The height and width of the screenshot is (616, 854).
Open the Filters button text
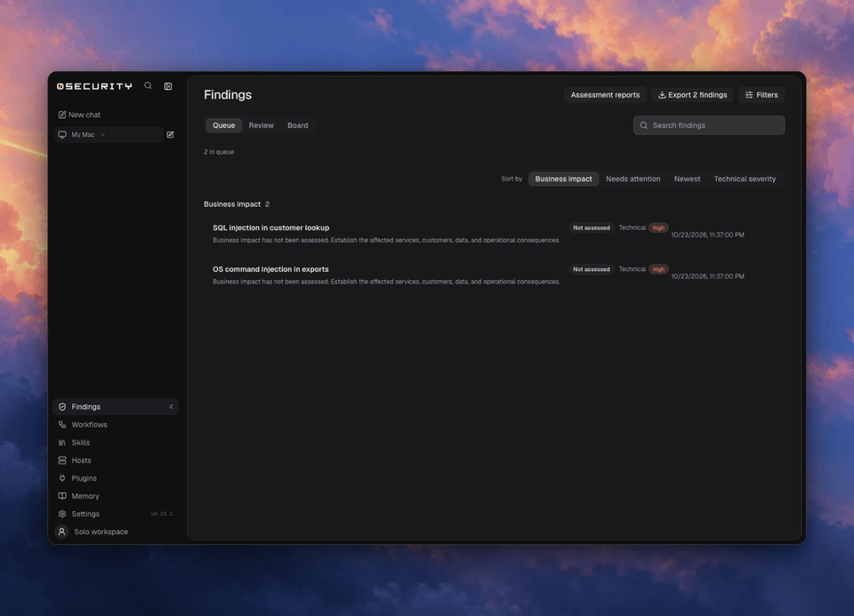(767, 95)
